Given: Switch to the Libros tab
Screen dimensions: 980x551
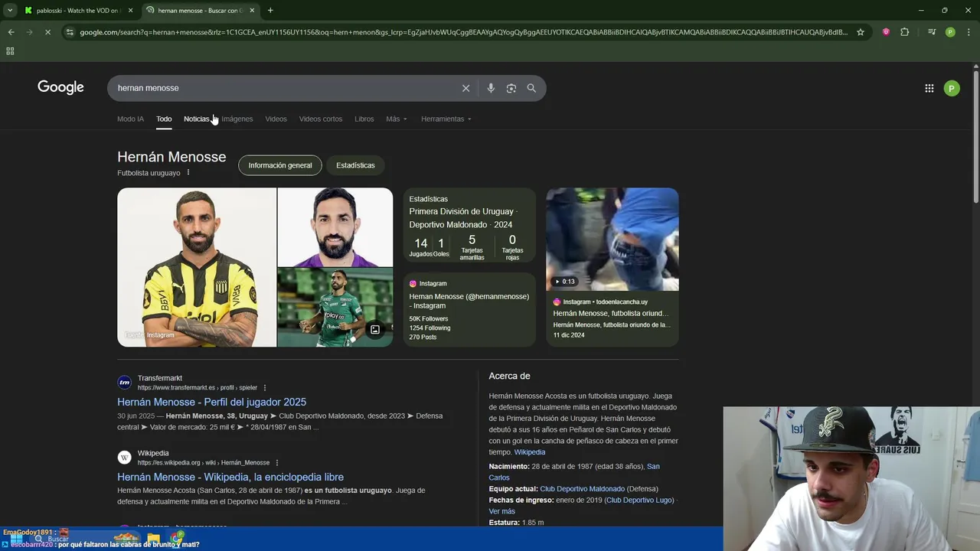Looking at the screenshot, I should (364, 119).
